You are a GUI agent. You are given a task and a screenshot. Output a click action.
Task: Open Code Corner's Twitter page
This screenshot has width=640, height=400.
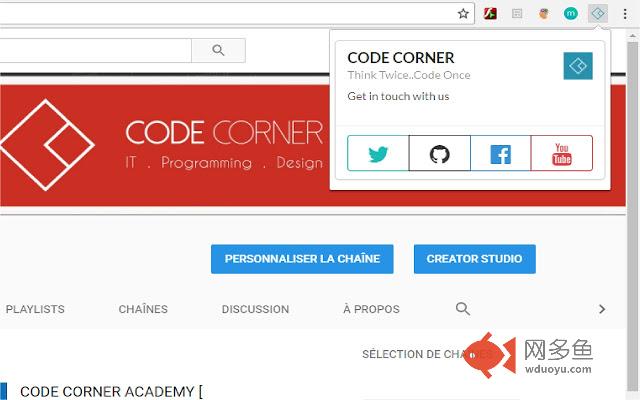378,153
